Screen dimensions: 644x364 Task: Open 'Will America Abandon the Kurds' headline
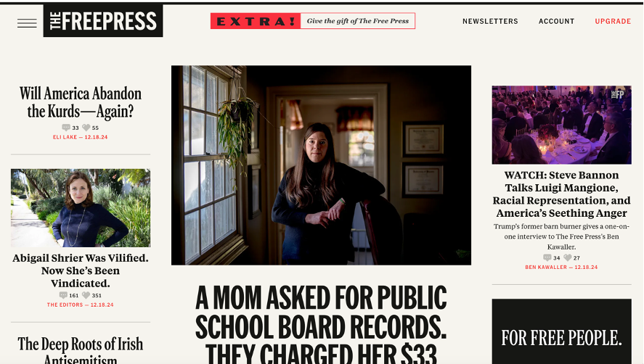click(81, 102)
